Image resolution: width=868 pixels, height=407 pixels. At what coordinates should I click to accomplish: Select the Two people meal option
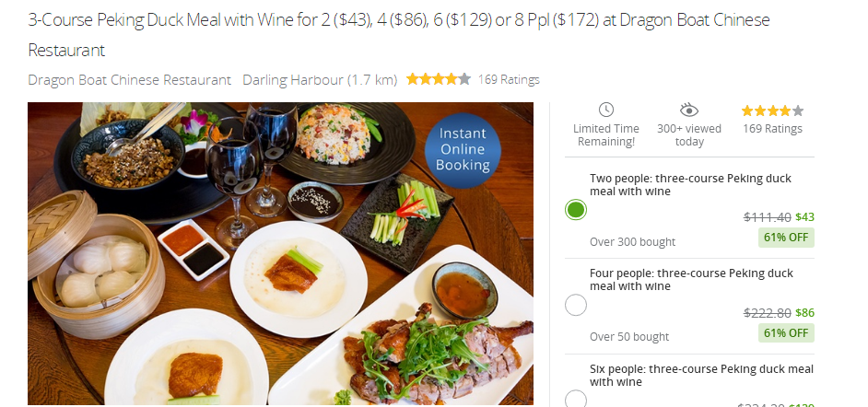point(576,210)
